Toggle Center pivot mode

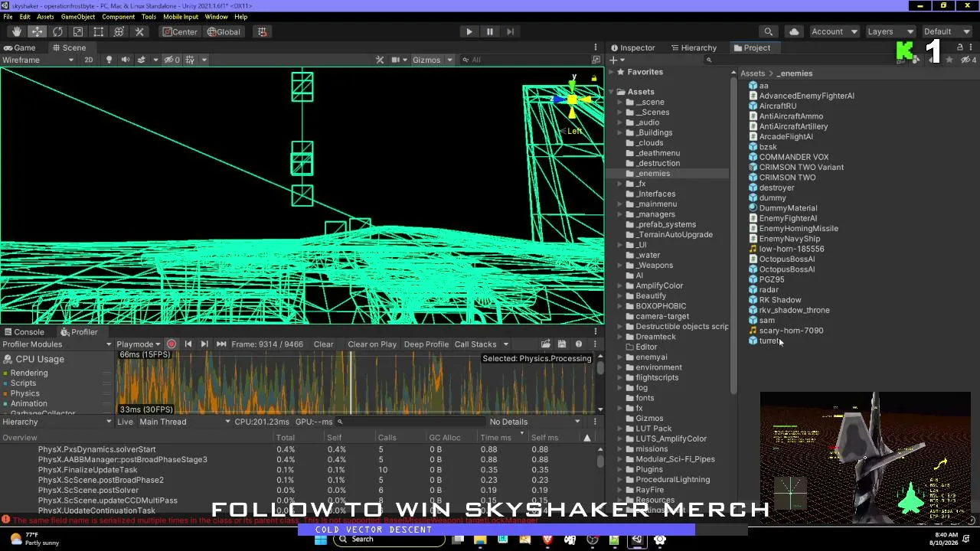click(180, 31)
